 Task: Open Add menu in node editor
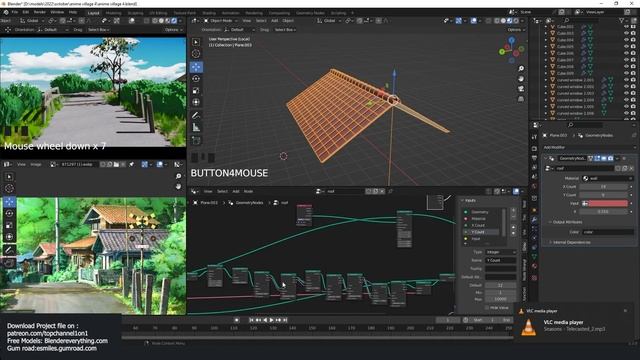[236, 191]
